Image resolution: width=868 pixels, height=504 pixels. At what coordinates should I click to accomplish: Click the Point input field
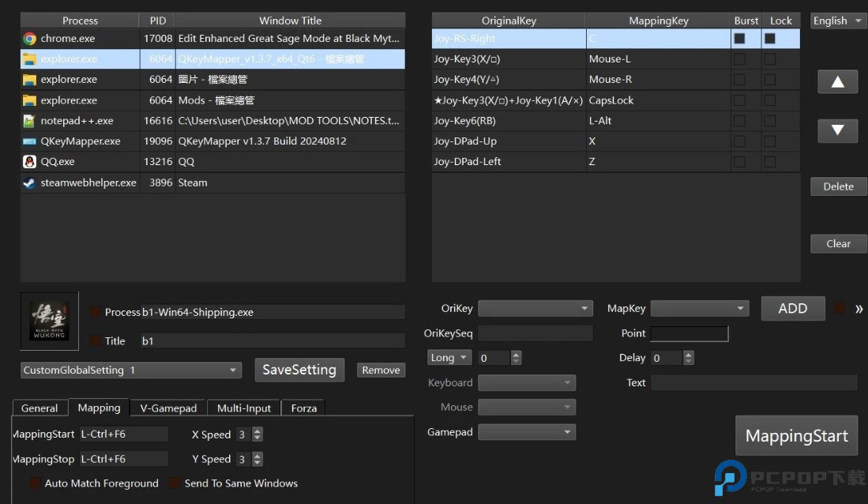tap(690, 333)
